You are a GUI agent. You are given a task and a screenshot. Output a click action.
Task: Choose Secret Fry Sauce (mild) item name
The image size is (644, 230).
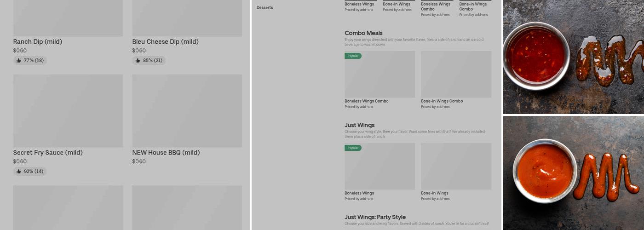click(x=48, y=153)
